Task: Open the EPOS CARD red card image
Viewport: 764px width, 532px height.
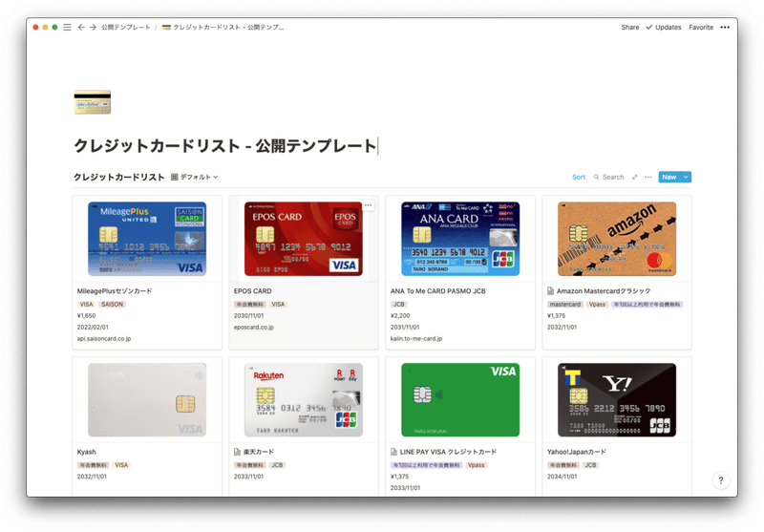Action: click(304, 239)
